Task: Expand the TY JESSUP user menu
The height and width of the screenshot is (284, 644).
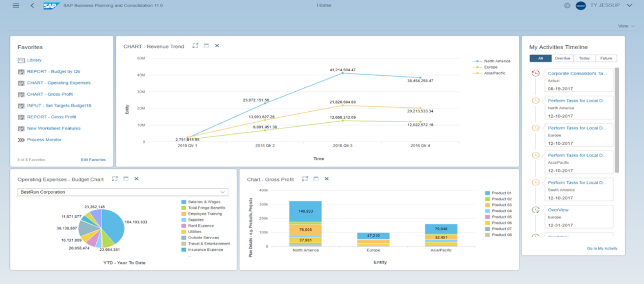Action: click(629, 5)
